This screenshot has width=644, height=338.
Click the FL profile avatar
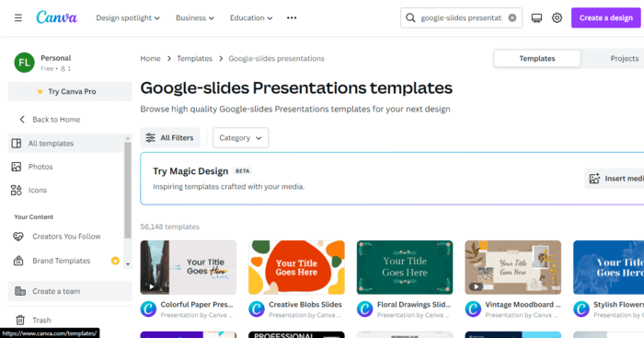24,63
